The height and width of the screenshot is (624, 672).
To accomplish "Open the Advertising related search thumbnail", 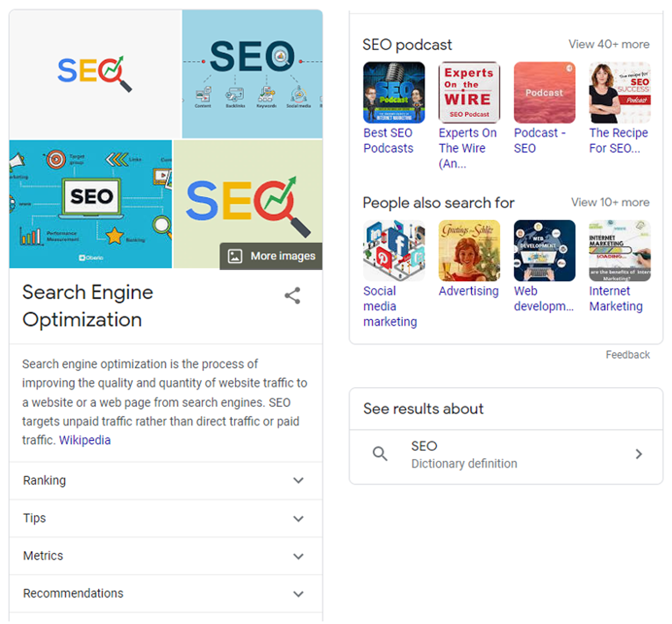I will tap(469, 251).
